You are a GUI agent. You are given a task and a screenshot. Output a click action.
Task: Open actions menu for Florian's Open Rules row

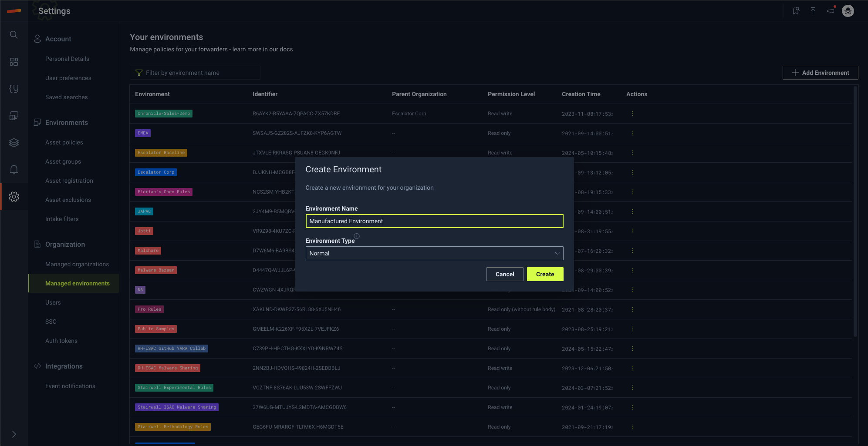(632, 192)
